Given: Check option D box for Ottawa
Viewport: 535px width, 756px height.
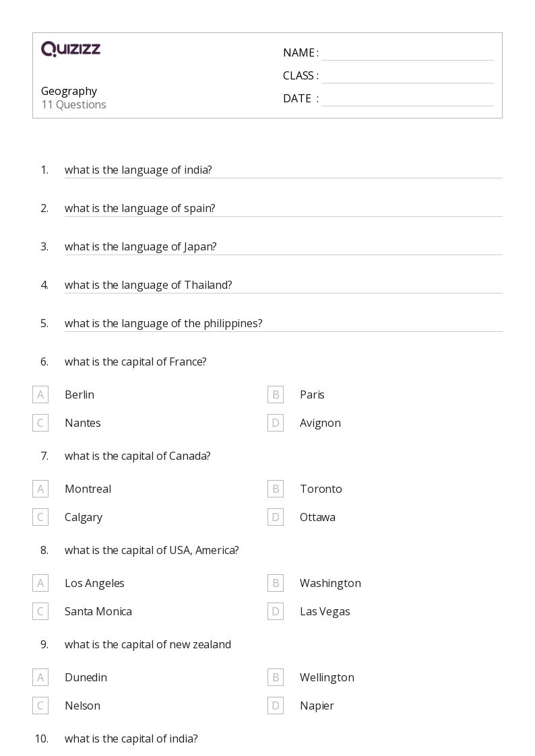Looking at the screenshot, I should point(276,517).
